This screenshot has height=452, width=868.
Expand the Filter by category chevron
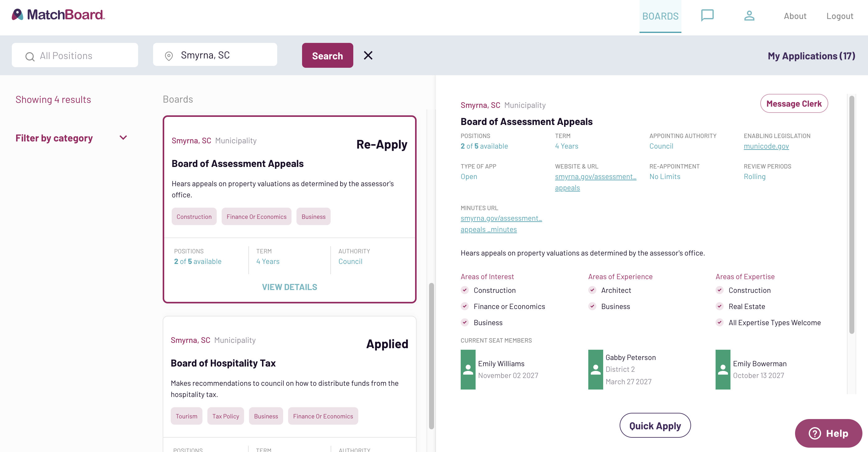(x=123, y=138)
